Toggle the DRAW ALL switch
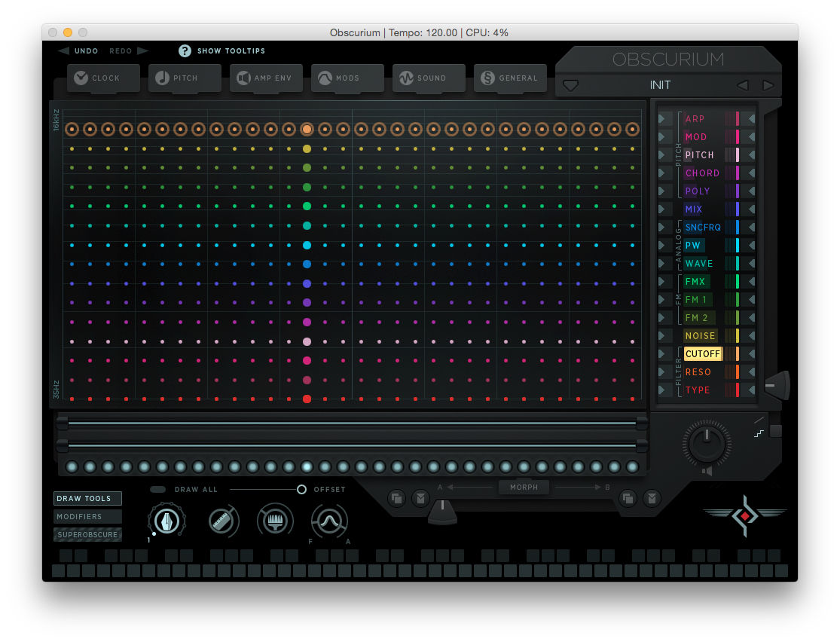The height and width of the screenshot is (642, 840). (x=158, y=489)
